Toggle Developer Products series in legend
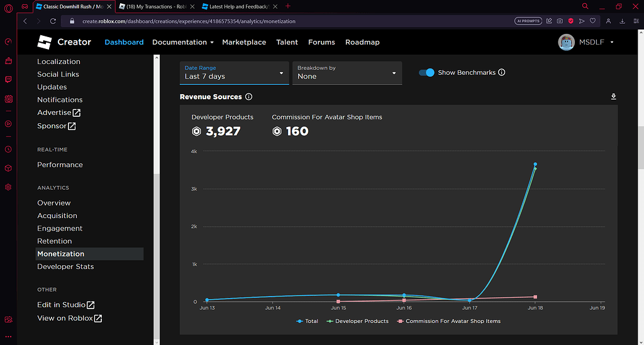 click(x=357, y=321)
